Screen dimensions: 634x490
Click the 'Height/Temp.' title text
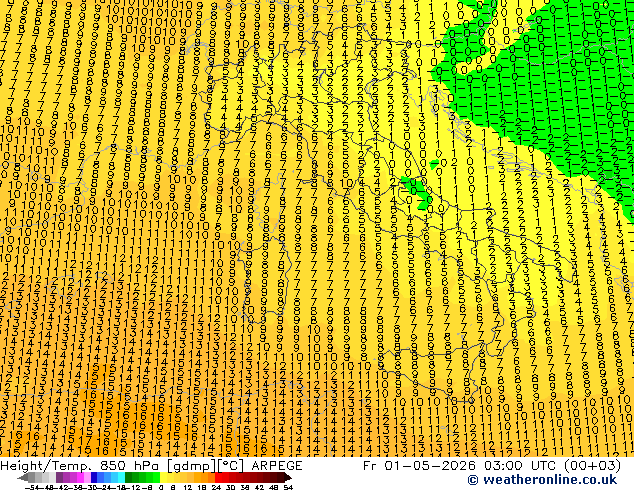tap(45, 466)
